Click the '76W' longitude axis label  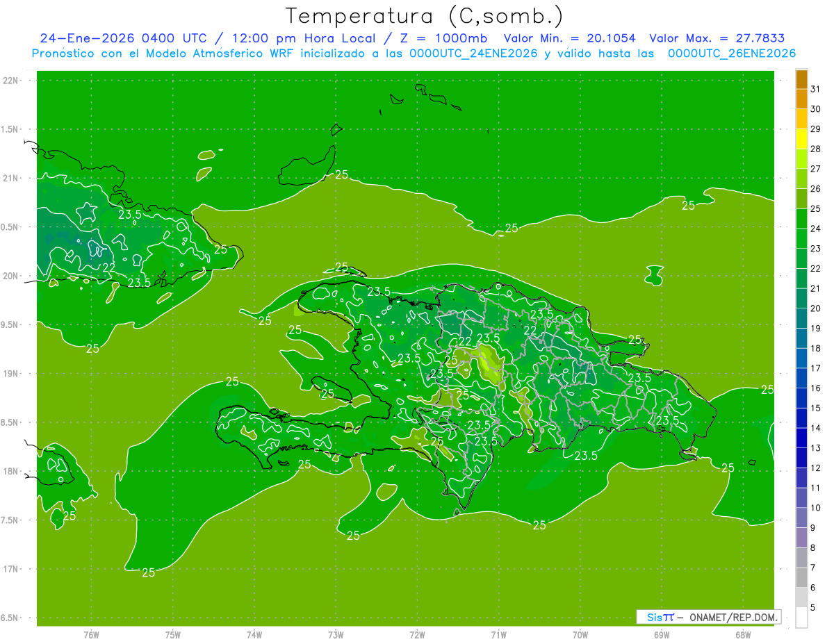pos(91,635)
